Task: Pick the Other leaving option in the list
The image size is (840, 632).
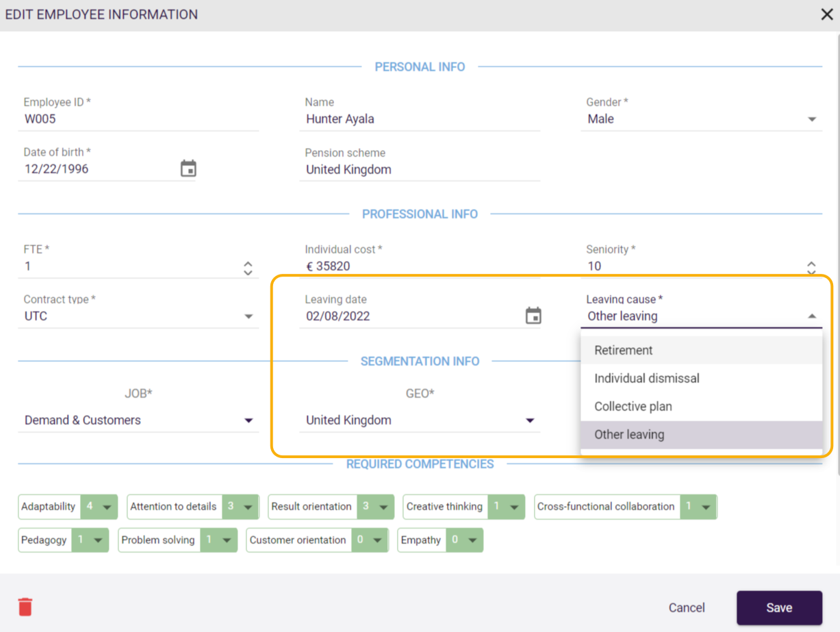Action: point(629,435)
